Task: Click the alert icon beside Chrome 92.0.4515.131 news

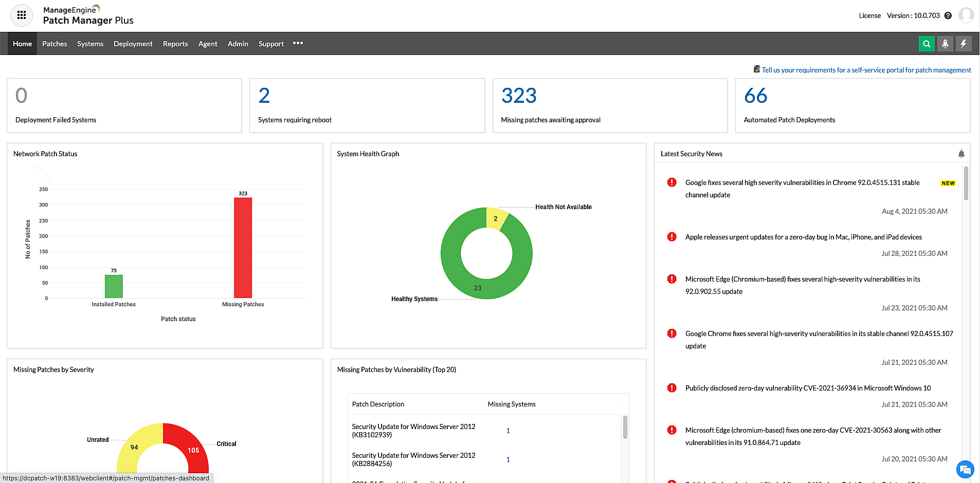Action: (672, 182)
